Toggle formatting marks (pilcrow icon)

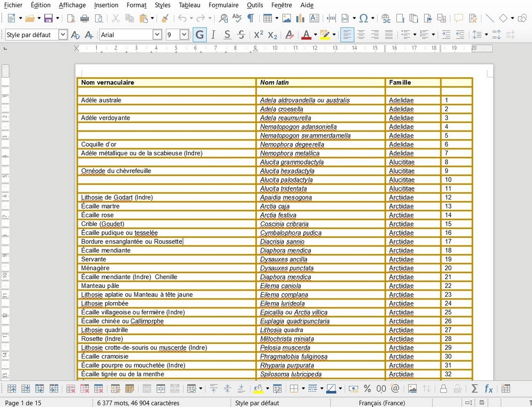[x=251, y=18]
